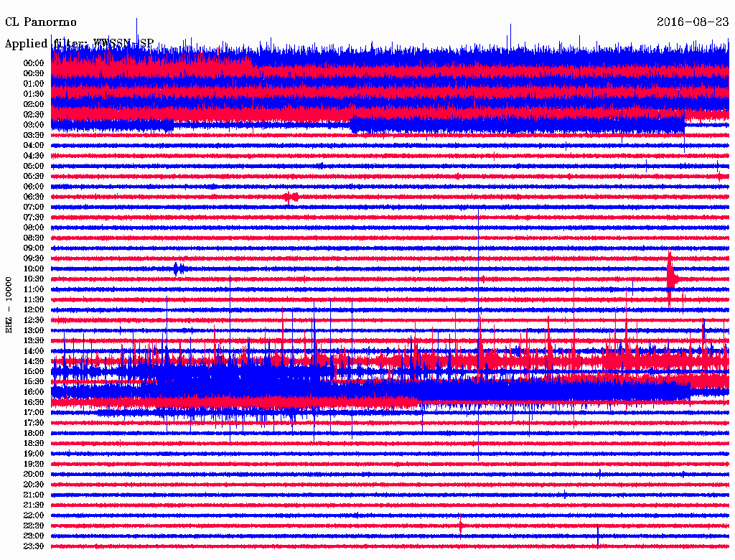The width and height of the screenshot is (735, 560).
Task: Pick the 08:30 time label
Action: click(x=33, y=238)
